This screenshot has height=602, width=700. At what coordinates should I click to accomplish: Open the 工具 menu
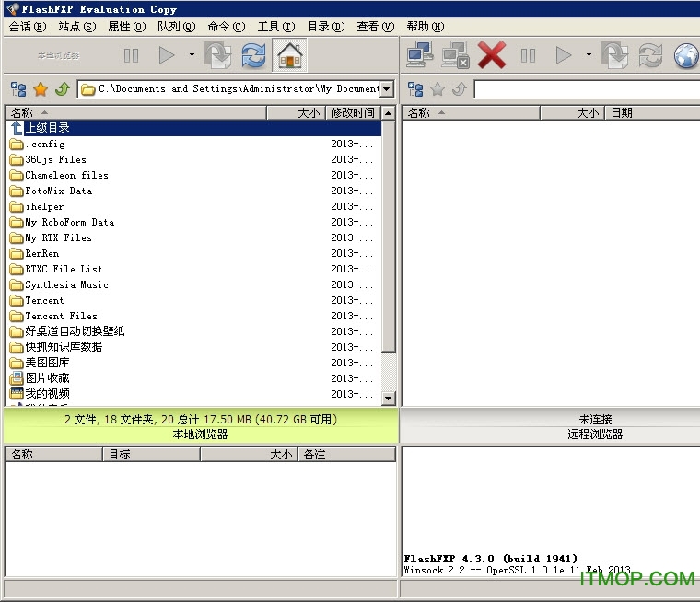276,27
